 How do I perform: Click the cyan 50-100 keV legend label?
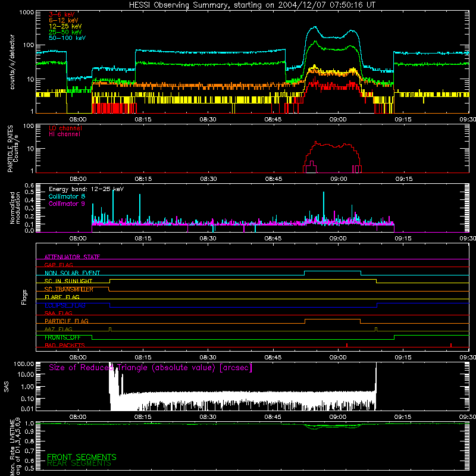tap(67, 38)
